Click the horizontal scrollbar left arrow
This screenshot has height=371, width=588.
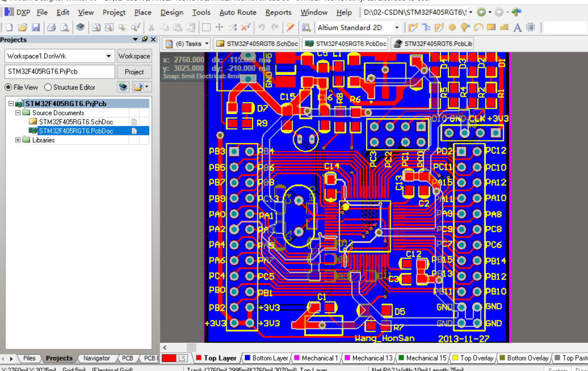click(165, 347)
